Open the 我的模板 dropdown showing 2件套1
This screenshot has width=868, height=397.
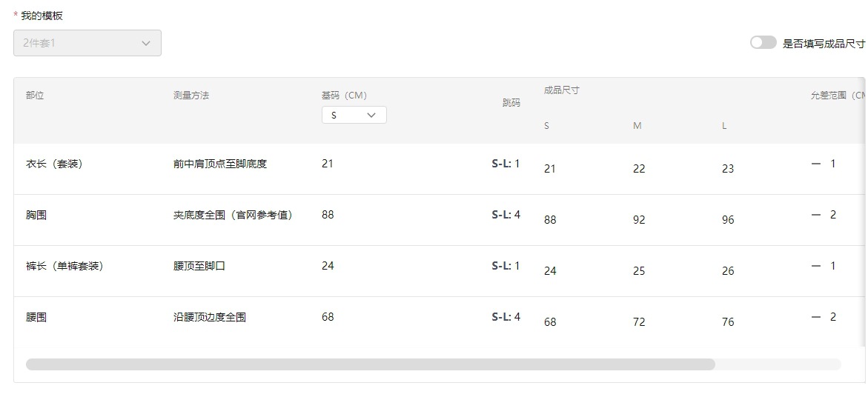(87, 43)
